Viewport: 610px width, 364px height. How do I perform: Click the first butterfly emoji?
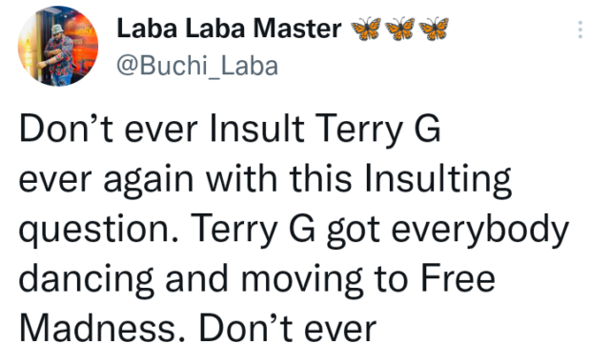coord(366,29)
